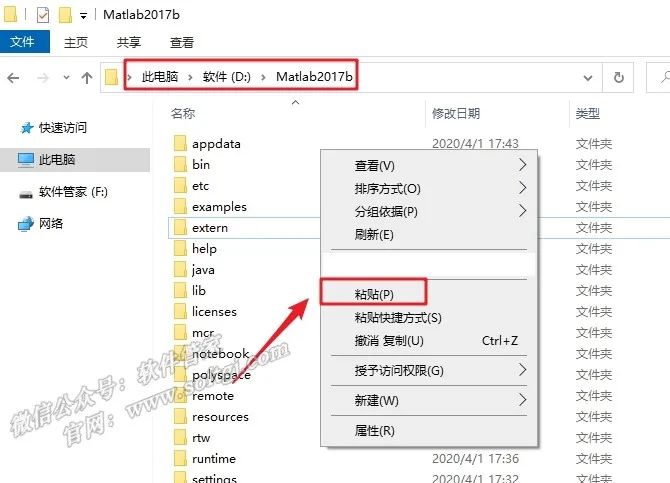This screenshot has width=670, height=483.
Task: Select 此电脑 in navigation pane
Action: 75,160
